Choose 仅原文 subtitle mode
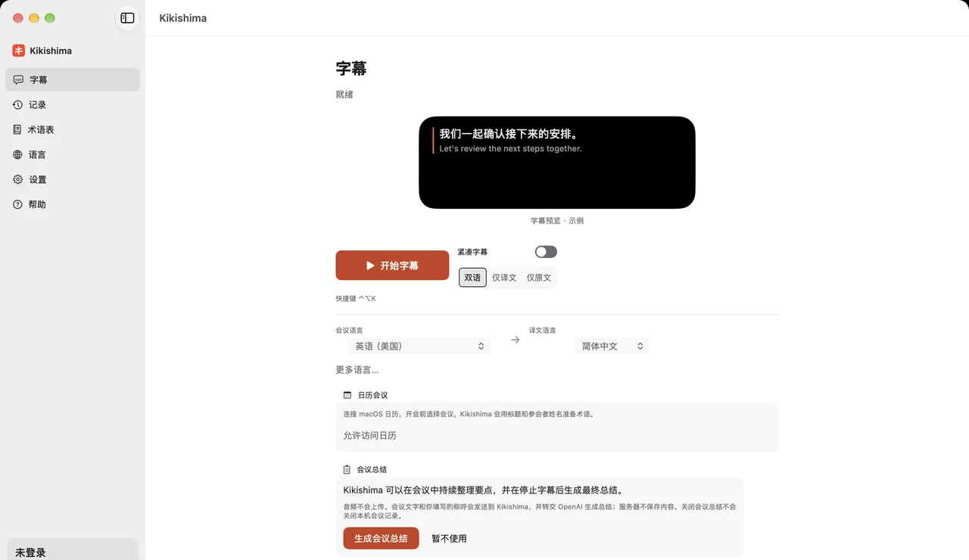Image resolution: width=969 pixels, height=560 pixels. [539, 278]
